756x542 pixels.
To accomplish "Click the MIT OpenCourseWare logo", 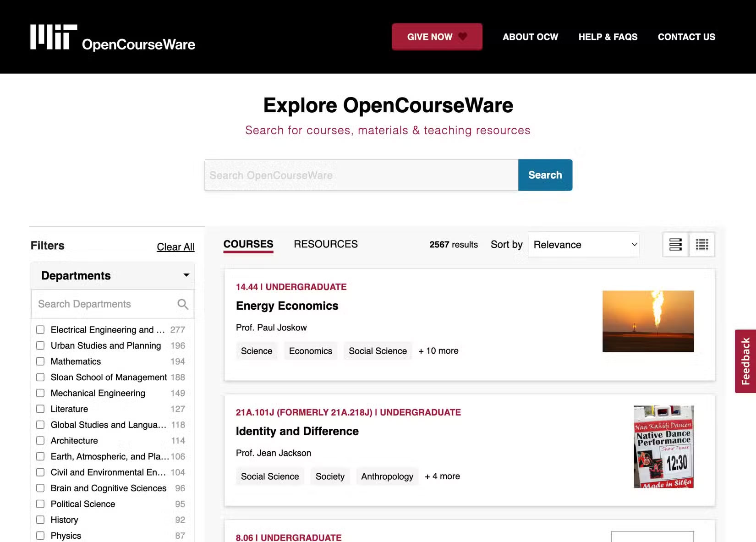I will [112, 38].
